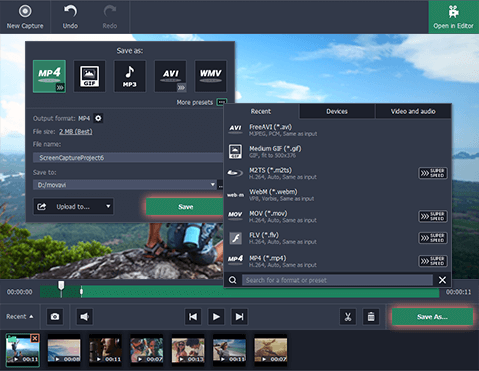Image resolution: width=479 pixels, height=371 pixels.
Task: Cut the clip with scissors tool
Action: click(348, 316)
